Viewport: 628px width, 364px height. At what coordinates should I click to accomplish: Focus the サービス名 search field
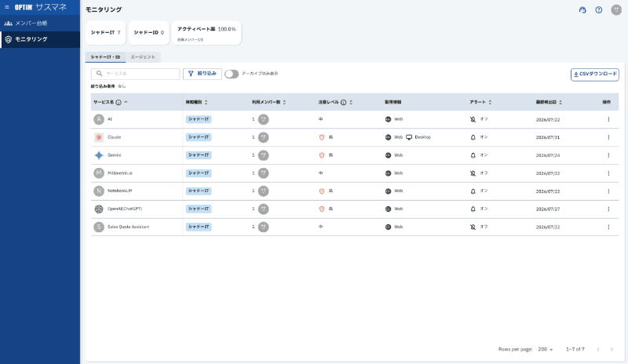pos(135,74)
